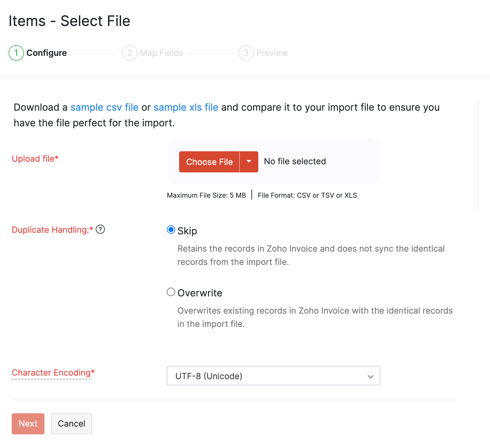The height and width of the screenshot is (448, 490).
Task: Download the sample xls file
Action: click(x=186, y=107)
